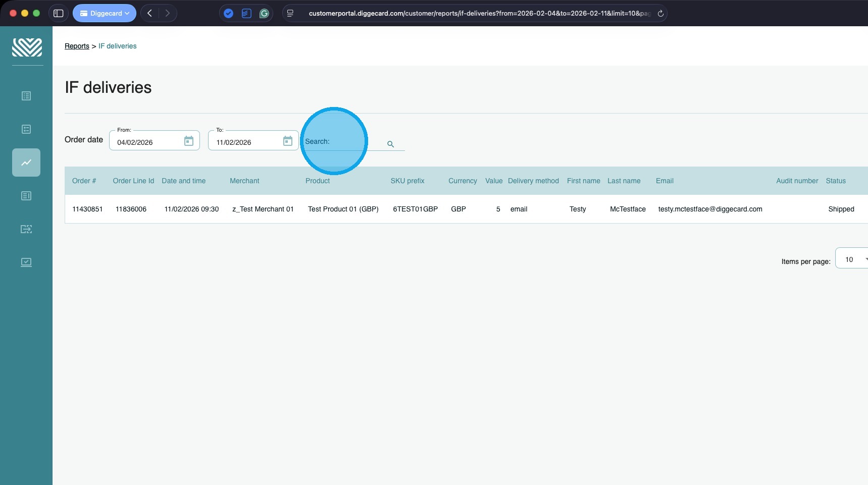Click the Test Product 01 (GBP) cell
This screenshot has width=868, height=485.
(343, 209)
